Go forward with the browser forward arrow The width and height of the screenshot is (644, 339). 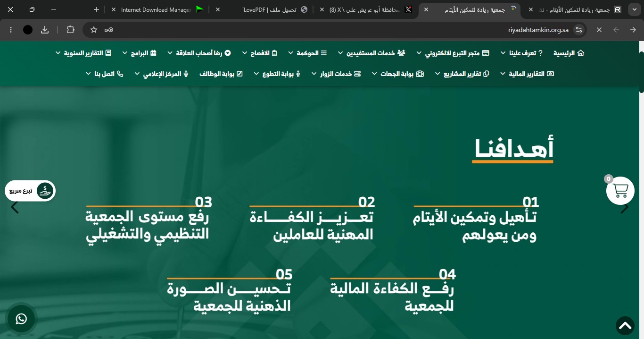coord(616,30)
